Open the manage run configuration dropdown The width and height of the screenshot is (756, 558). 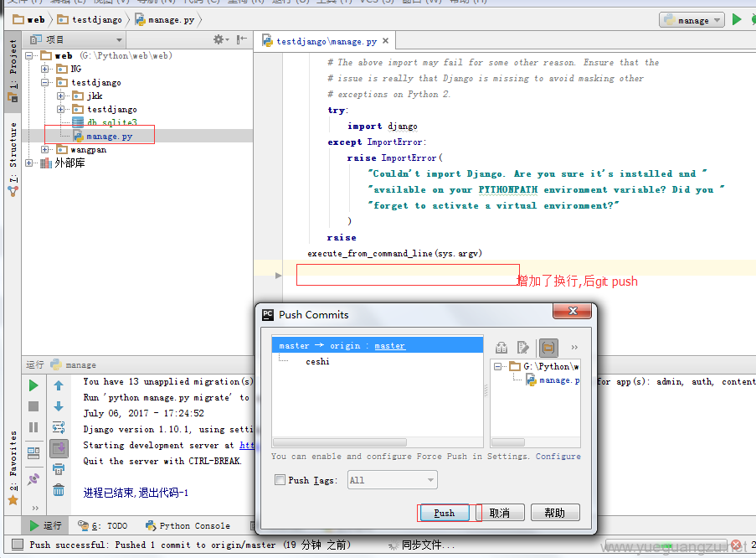click(x=692, y=20)
